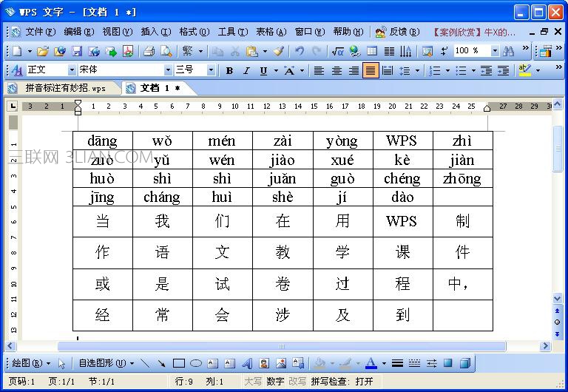This screenshot has height=392, width=568.
Task: Click the Insert Table icon
Action: pos(372,51)
